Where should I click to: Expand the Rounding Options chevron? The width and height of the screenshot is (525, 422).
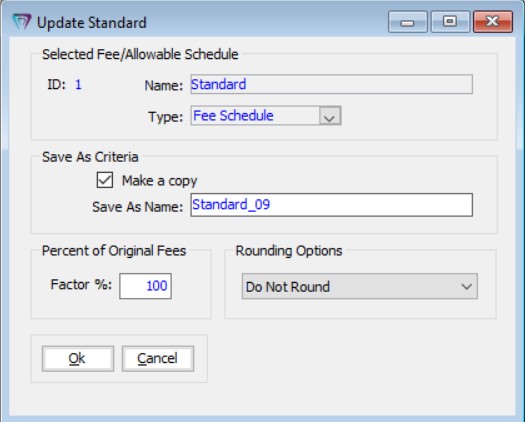pos(466,286)
